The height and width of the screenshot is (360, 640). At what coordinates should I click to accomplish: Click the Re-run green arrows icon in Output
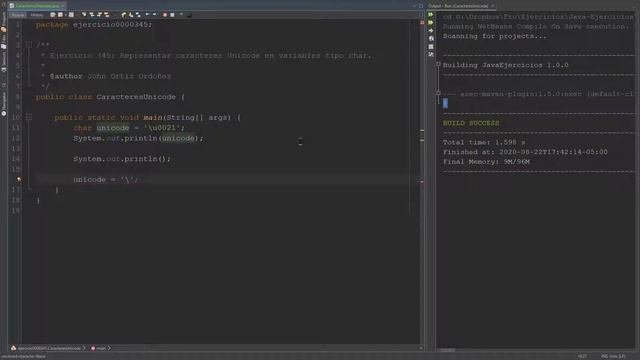coord(431,14)
